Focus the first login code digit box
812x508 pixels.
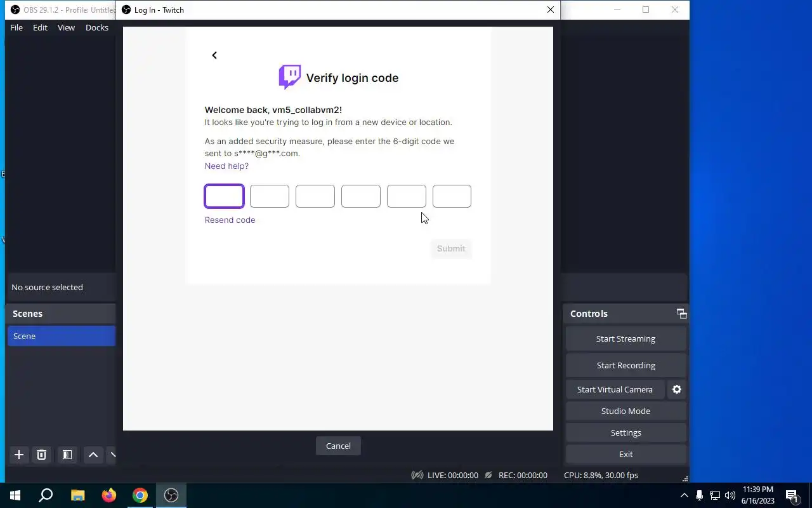[224, 196]
